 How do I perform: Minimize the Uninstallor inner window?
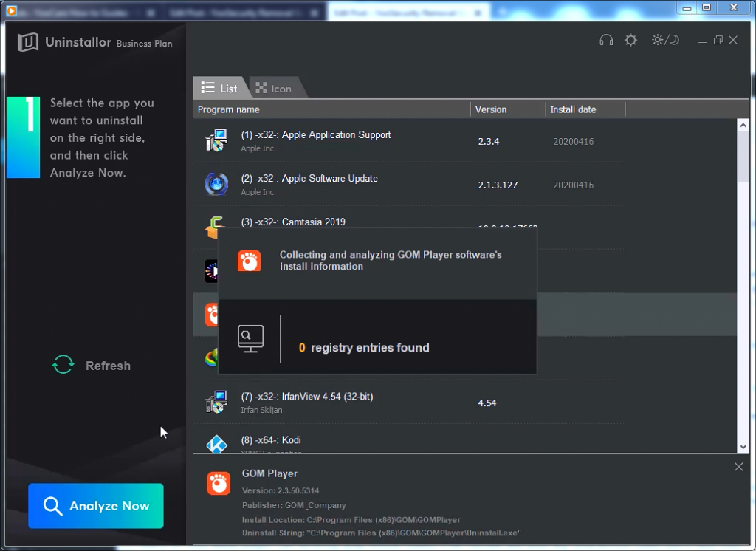pos(703,41)
